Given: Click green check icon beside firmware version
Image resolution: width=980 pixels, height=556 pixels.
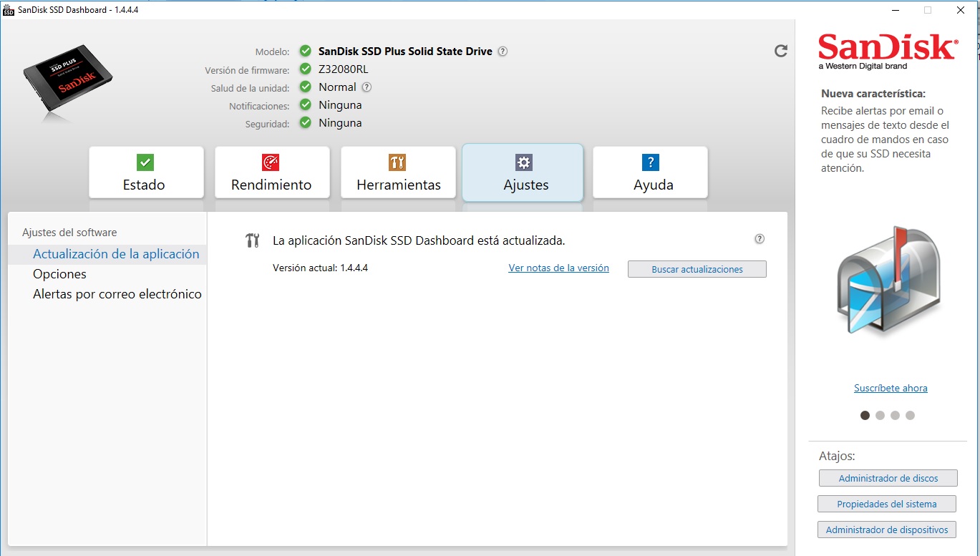Looking at the screenshot, I should 305,69.
